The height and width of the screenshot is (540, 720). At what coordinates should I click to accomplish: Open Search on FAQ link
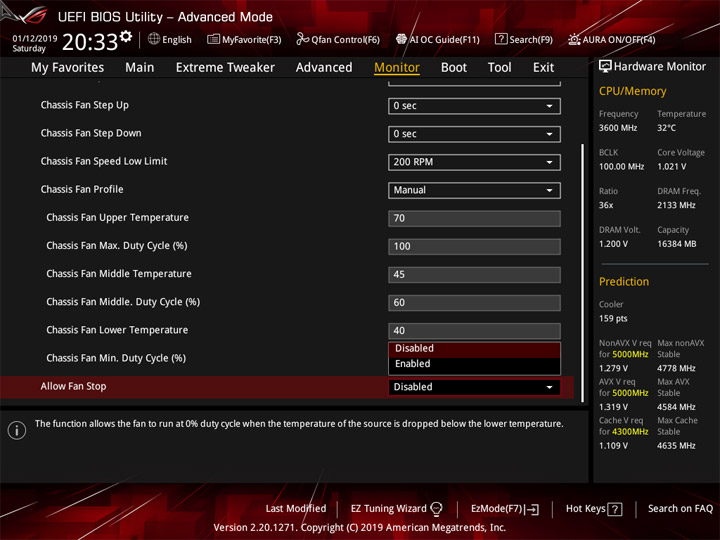point(680,509)
